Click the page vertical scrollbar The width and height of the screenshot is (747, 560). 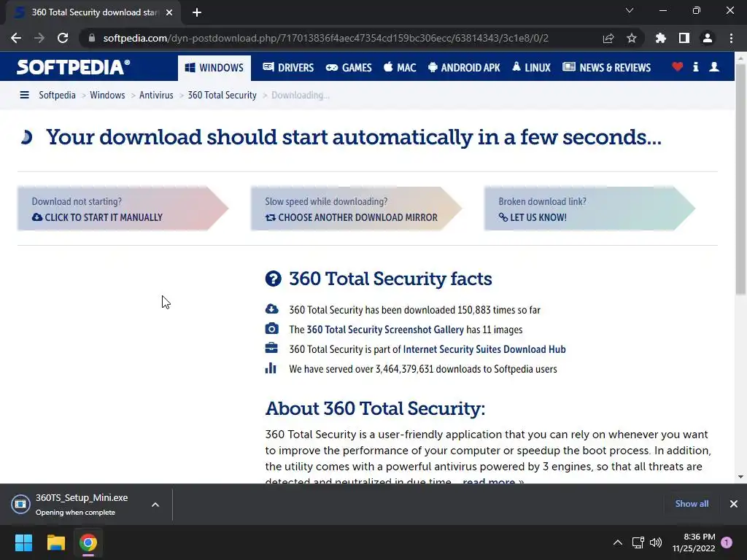(x=740, y=179)
